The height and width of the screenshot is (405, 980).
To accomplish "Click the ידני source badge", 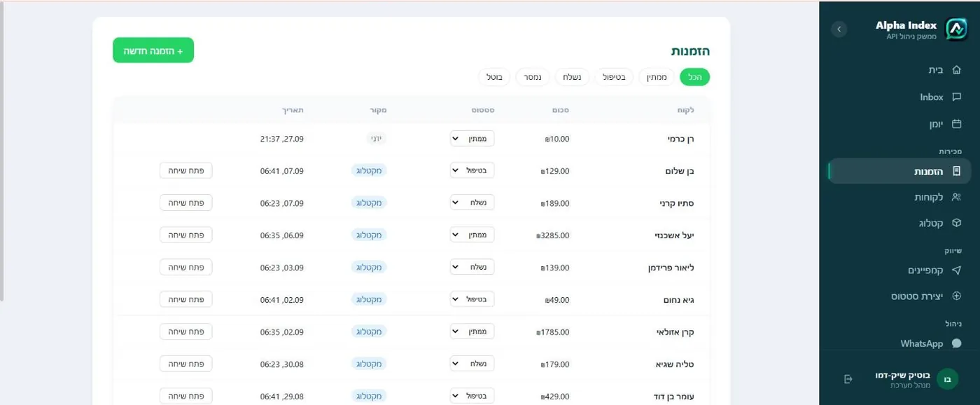I will (377, 139).
